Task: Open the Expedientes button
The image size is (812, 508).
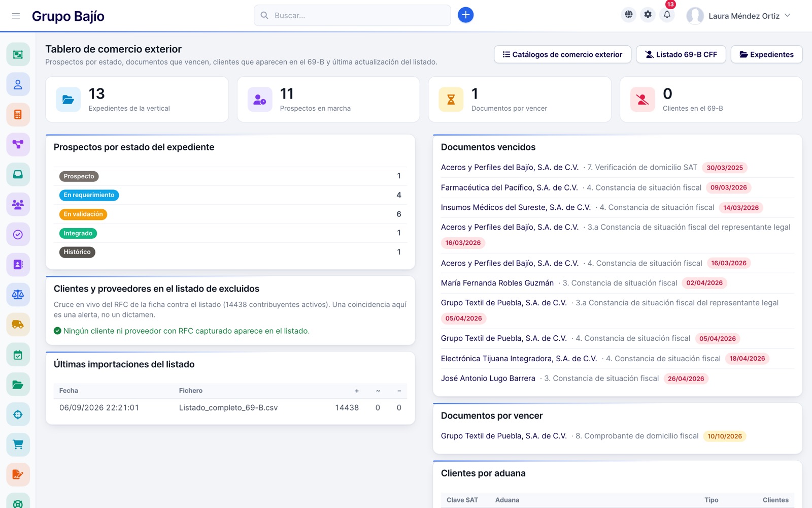Action: (766, 54)
